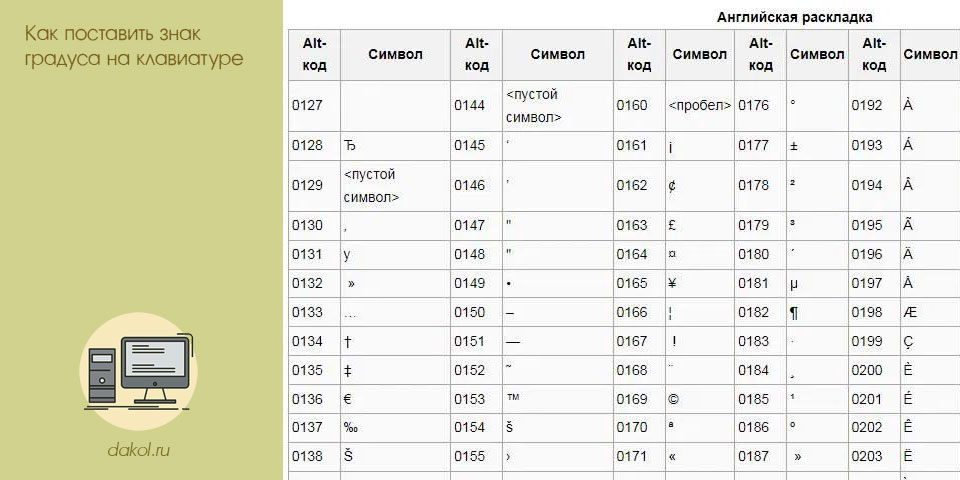Select the Æ character beside 0198
Screen dimensions: 960x480
pyautogui.click(x=910, y=312)
